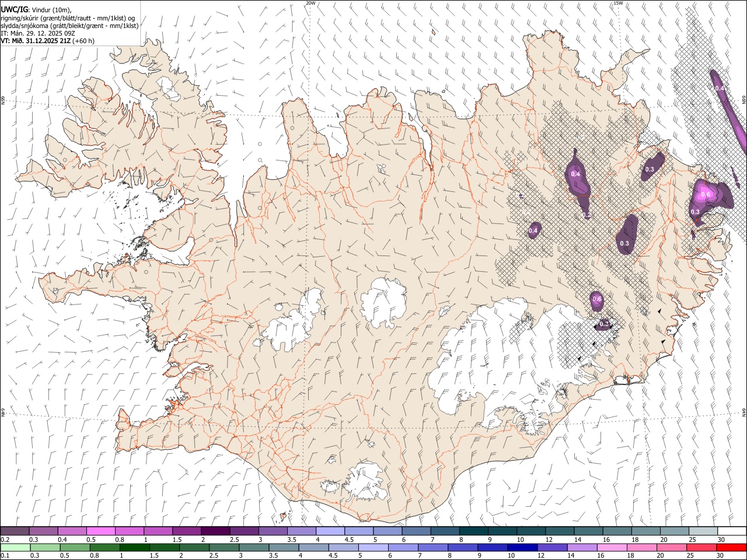Click the 'slydda/snjókoma' legend description line
Screen dimensions: 747x560
(69, 26)
